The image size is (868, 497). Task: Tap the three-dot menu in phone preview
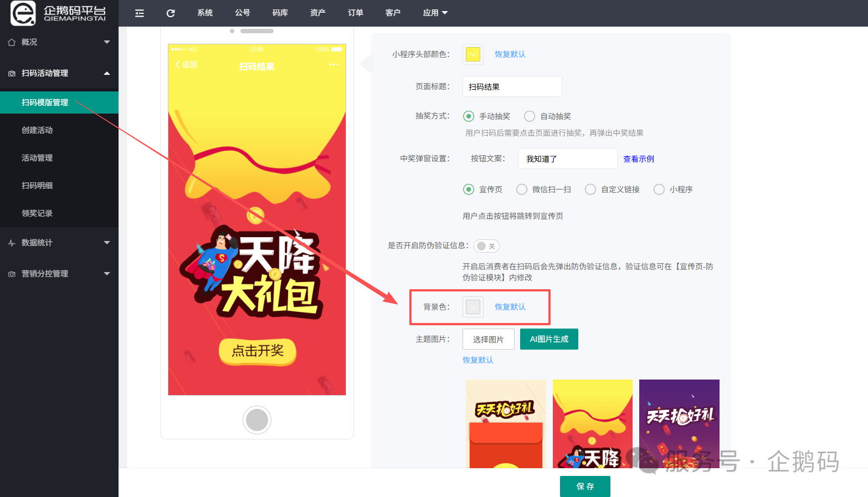point(334,65)
